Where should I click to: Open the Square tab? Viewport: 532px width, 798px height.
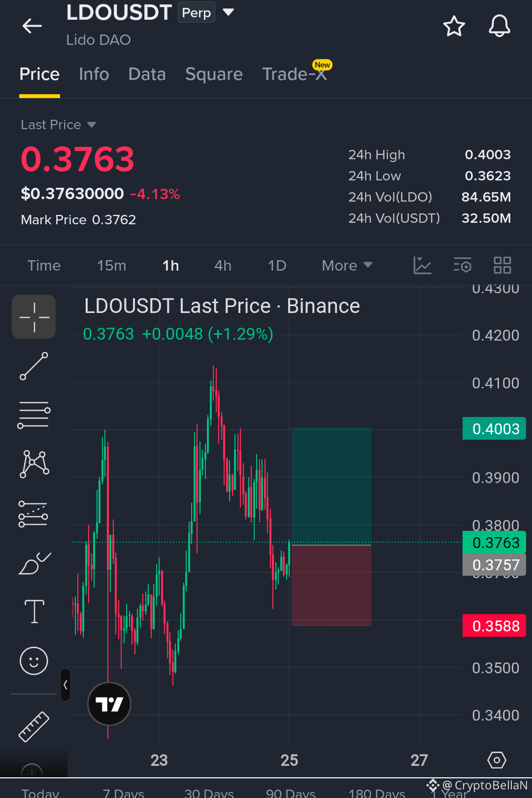click(x=214, y=74)
